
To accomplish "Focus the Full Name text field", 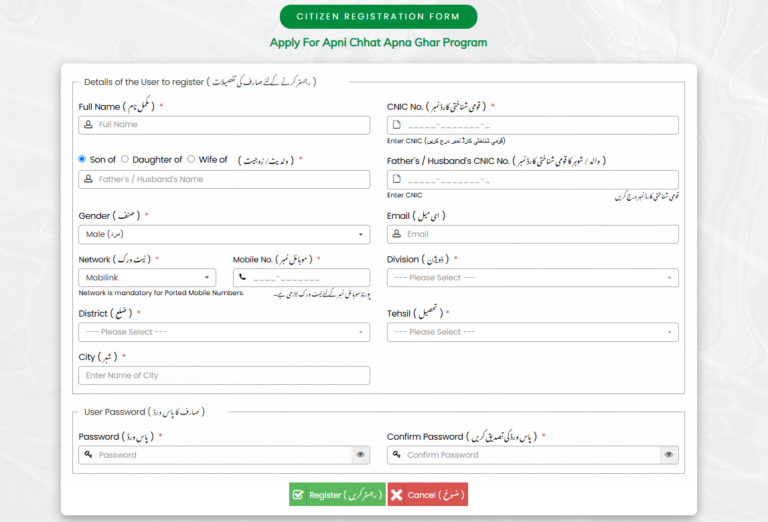I will click(x=224, y=125).
